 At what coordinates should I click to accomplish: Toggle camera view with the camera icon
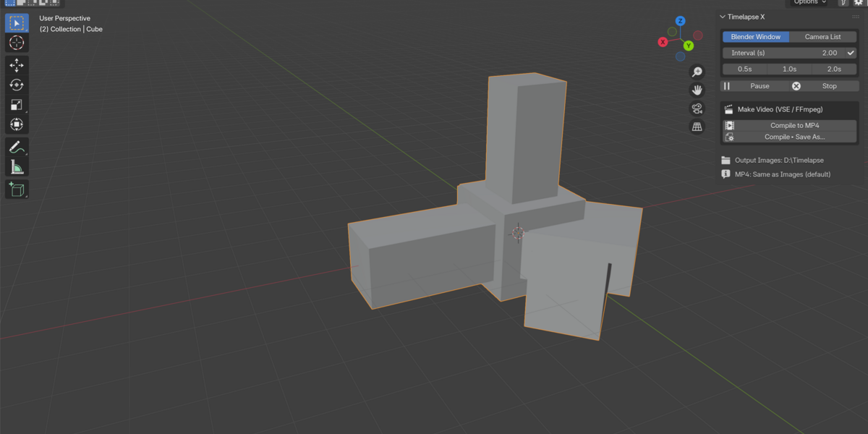697,109
